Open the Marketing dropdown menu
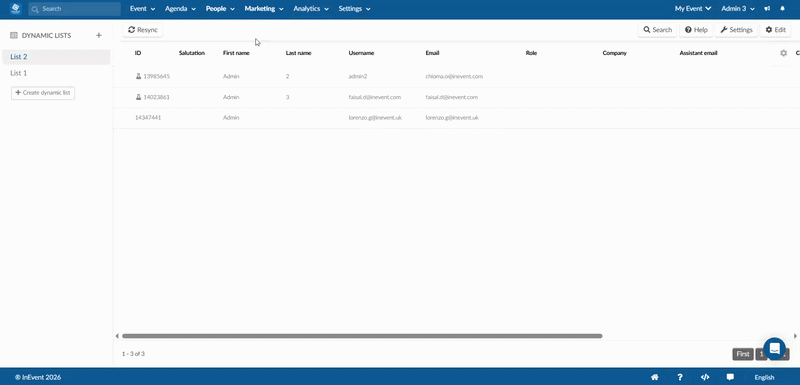The image size is (800, 385). [x=264, y=9]
